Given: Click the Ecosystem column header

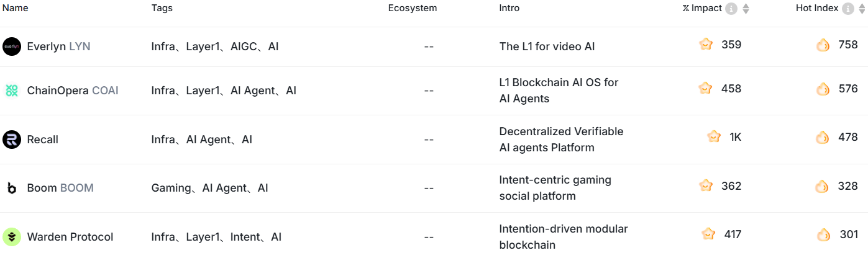Looking at the screenshot, I should [x=413, y=8].
